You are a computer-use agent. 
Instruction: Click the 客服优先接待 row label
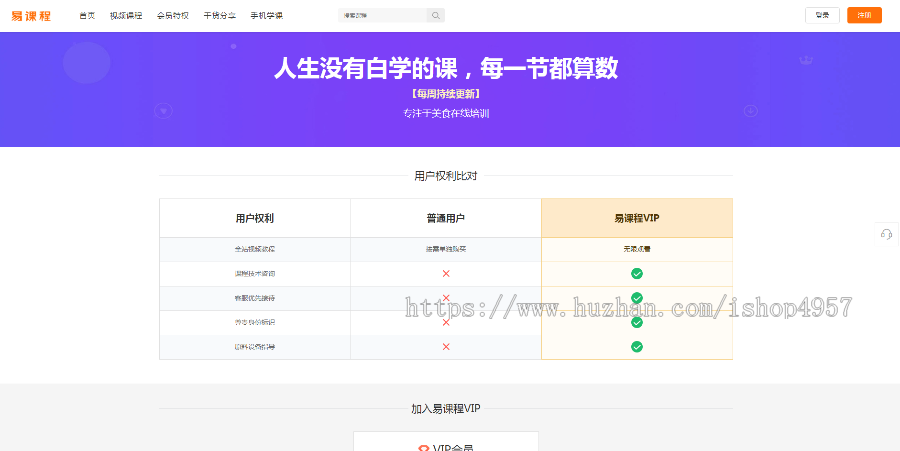[x=255, y=298]
